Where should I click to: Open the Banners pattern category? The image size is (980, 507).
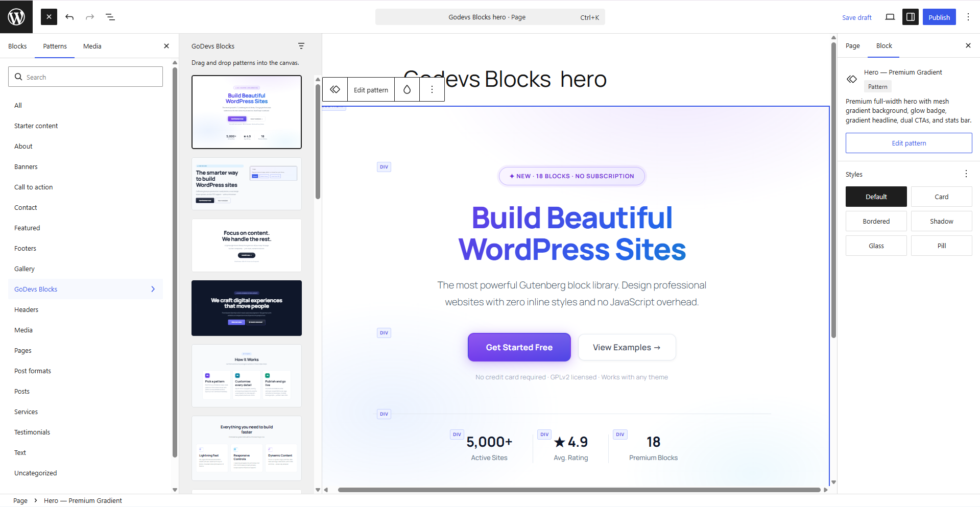[85, 166]
